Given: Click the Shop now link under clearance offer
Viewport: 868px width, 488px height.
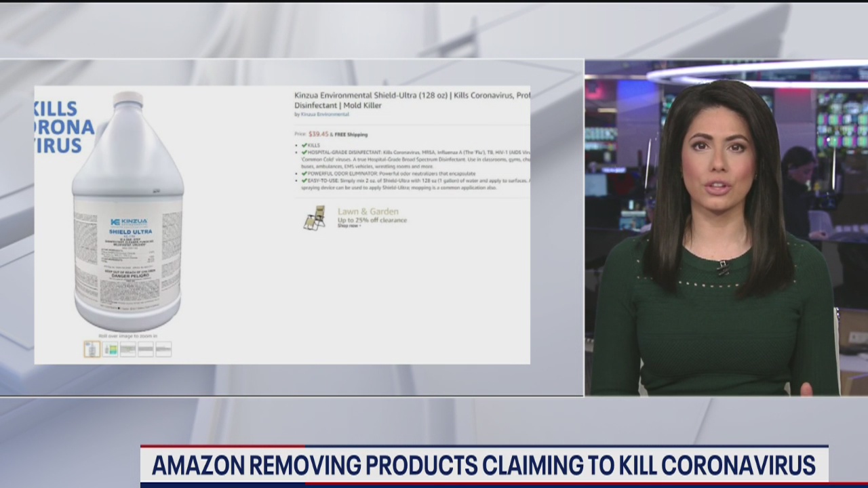Looking at the screenshot, I should tap(347, 225).
